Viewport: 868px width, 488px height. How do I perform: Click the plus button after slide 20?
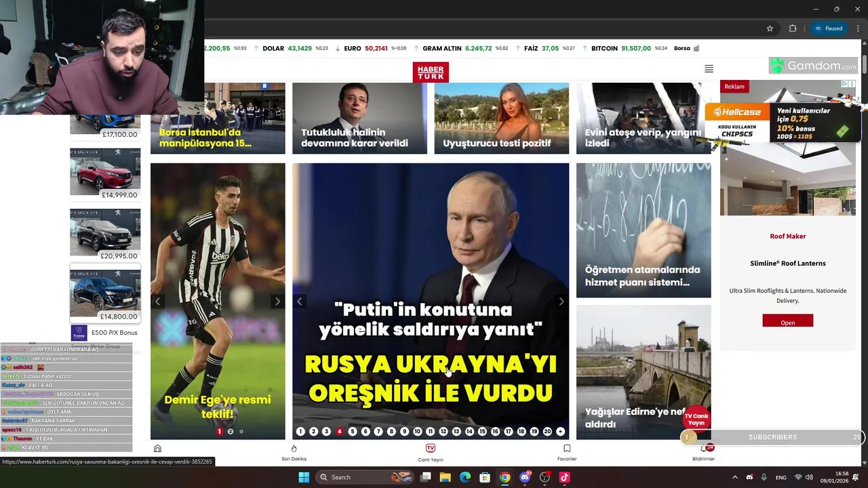pyautogui.click(x=560, y=431)
